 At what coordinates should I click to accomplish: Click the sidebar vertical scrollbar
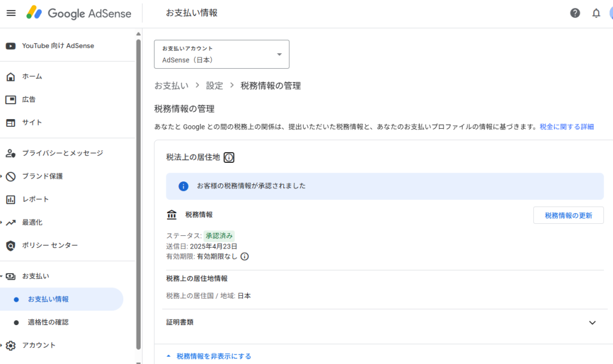click(x=138, y=195)
